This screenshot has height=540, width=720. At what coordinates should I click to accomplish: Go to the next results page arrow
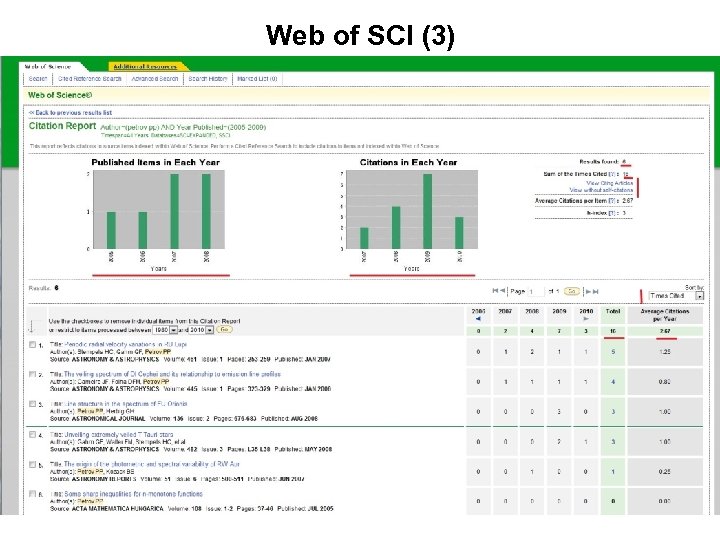[588, 291]
